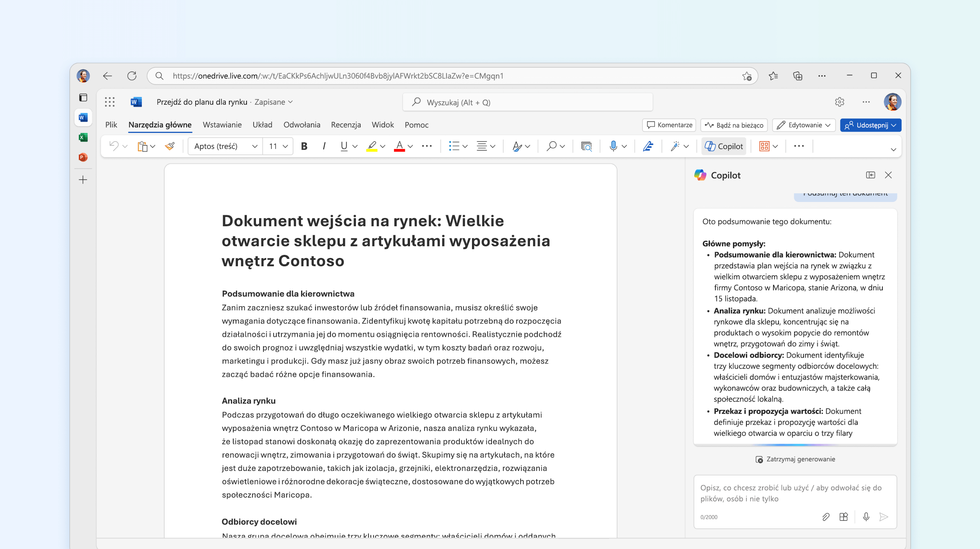Click the attach paperclip icon in Copilot

click(826, 517)
